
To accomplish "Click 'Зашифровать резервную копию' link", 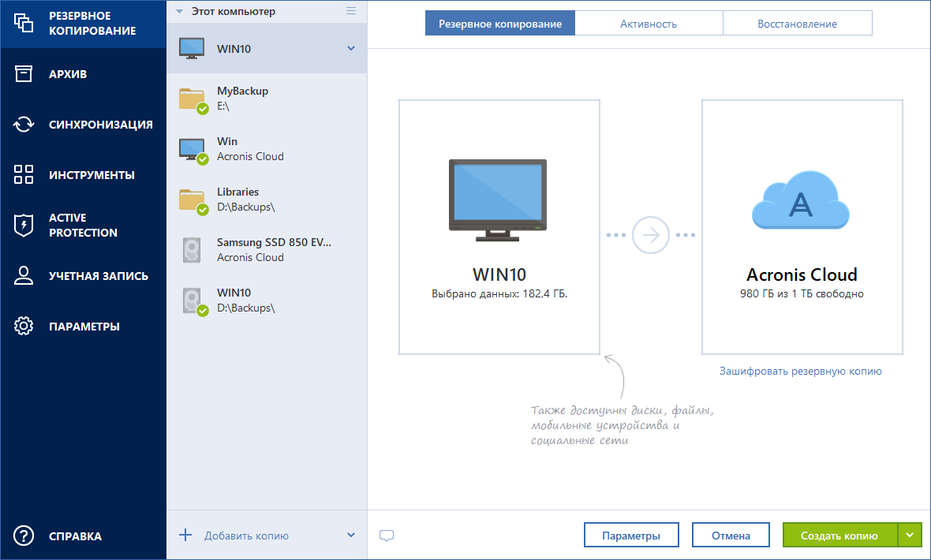I will click(x=800, y=371).
